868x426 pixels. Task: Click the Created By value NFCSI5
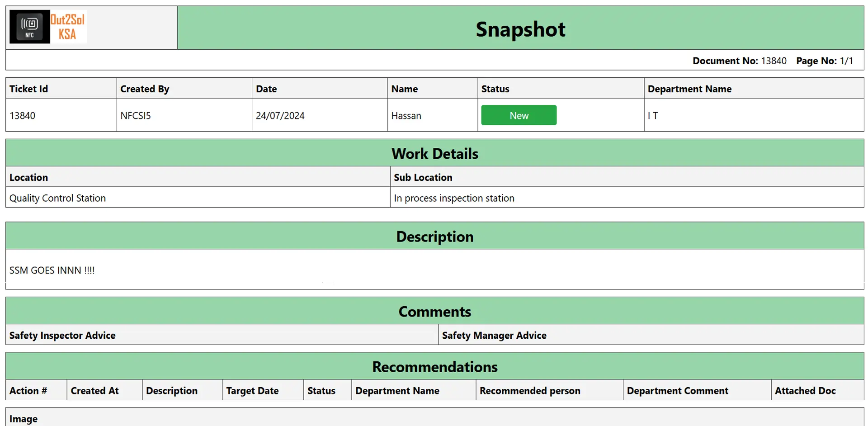click(x=136, y=116)
